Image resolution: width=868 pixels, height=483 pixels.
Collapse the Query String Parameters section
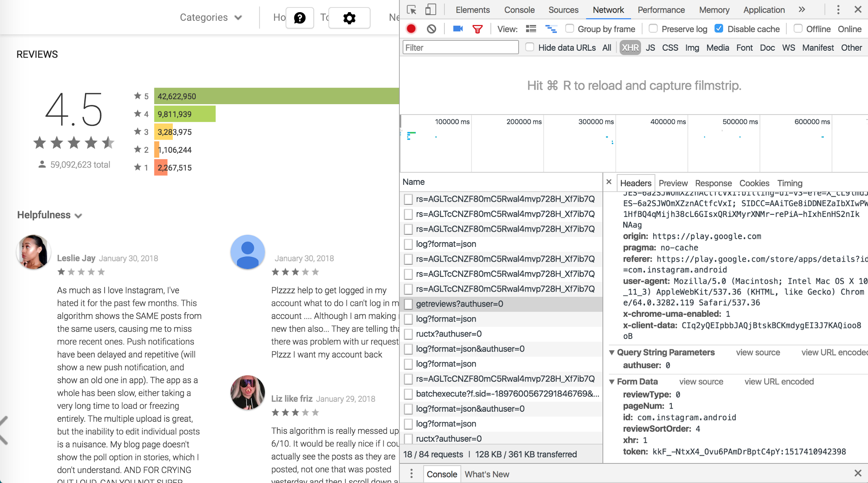612,352
